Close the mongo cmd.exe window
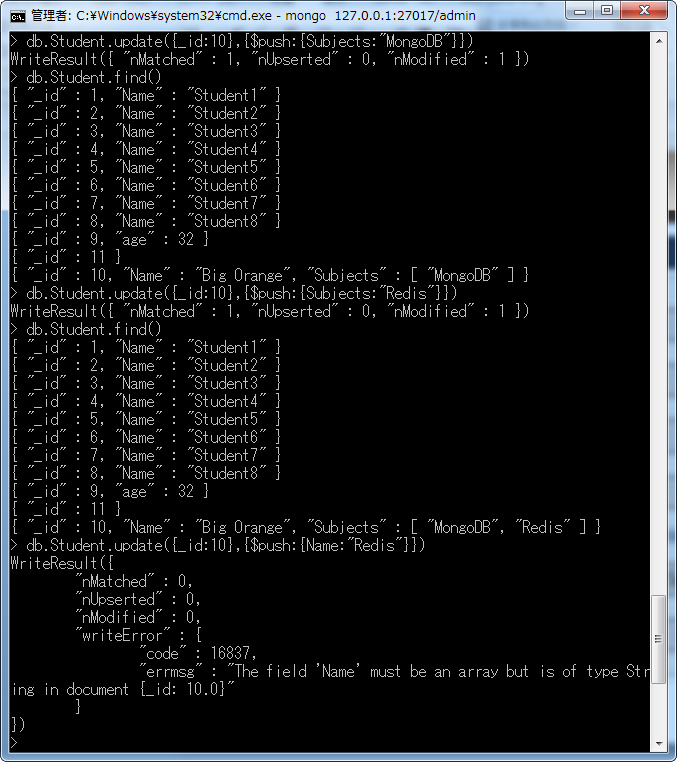Viewport: 677px width, 762px height. coord(644,11)
